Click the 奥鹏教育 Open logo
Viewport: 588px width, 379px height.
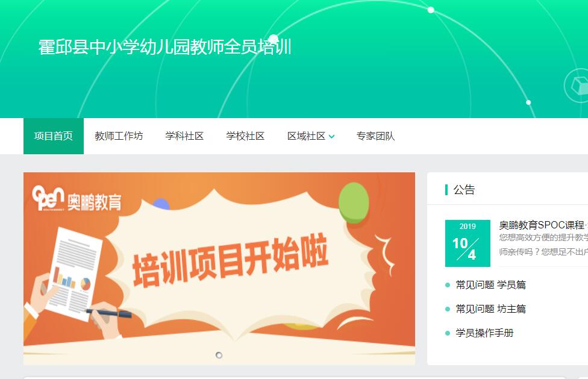(x=77, y=199)
